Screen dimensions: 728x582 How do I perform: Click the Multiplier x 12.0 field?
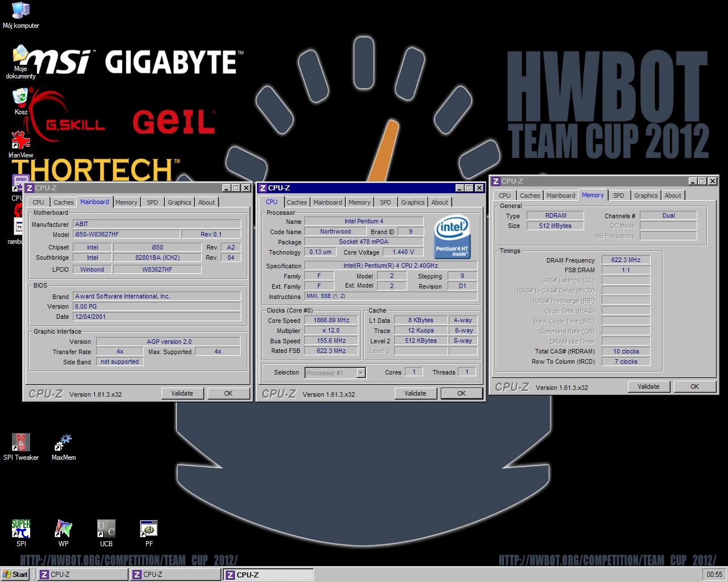(x=332, y=331)
